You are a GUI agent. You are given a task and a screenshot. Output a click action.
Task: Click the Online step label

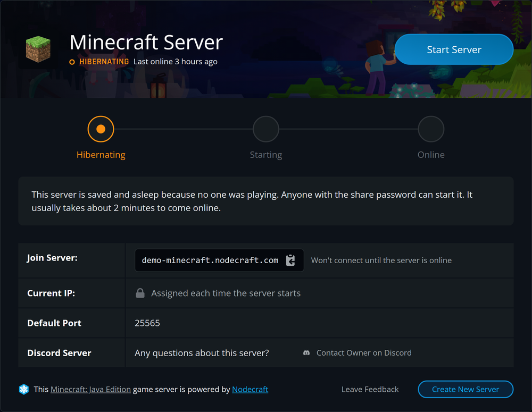[x=431, y=155]
